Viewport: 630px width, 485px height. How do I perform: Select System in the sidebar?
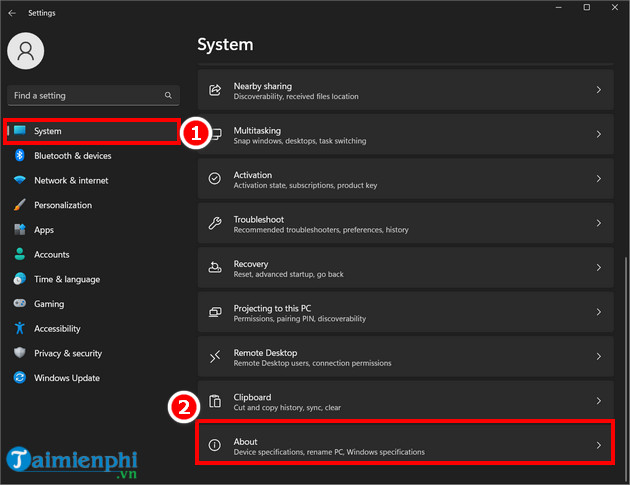point(92,131)
